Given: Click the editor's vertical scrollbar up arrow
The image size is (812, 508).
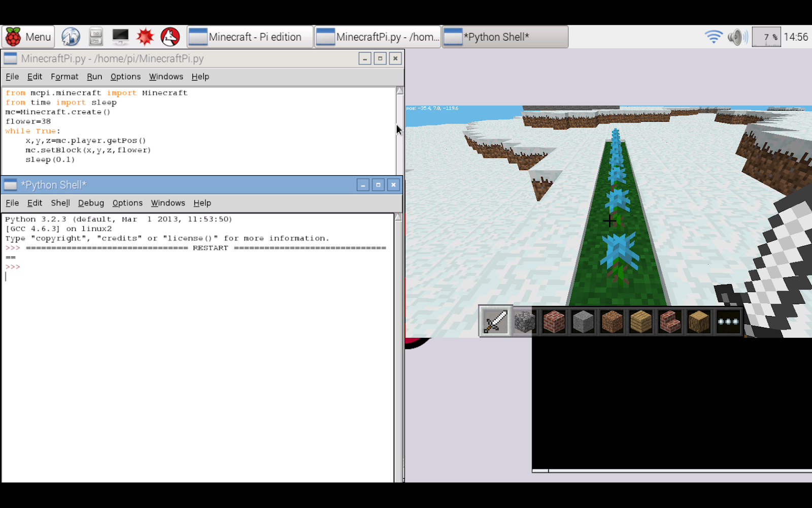Looking at the screenshot, I should click(x=400, y=91).
